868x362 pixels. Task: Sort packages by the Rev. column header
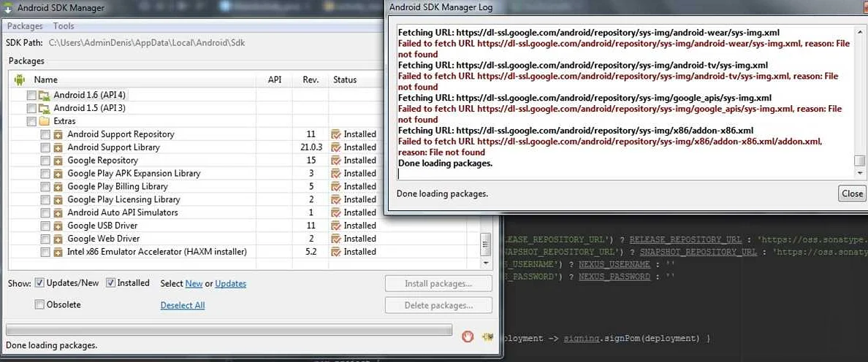311,80
